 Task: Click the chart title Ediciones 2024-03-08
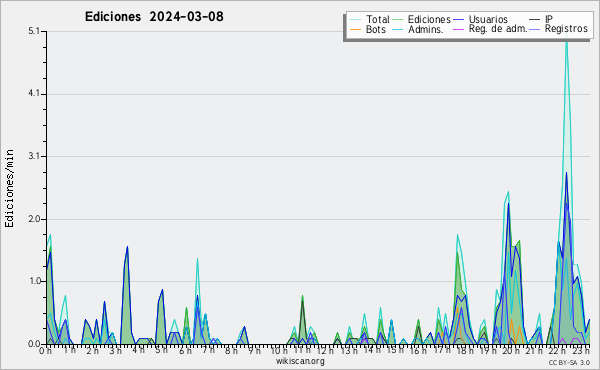154,17
